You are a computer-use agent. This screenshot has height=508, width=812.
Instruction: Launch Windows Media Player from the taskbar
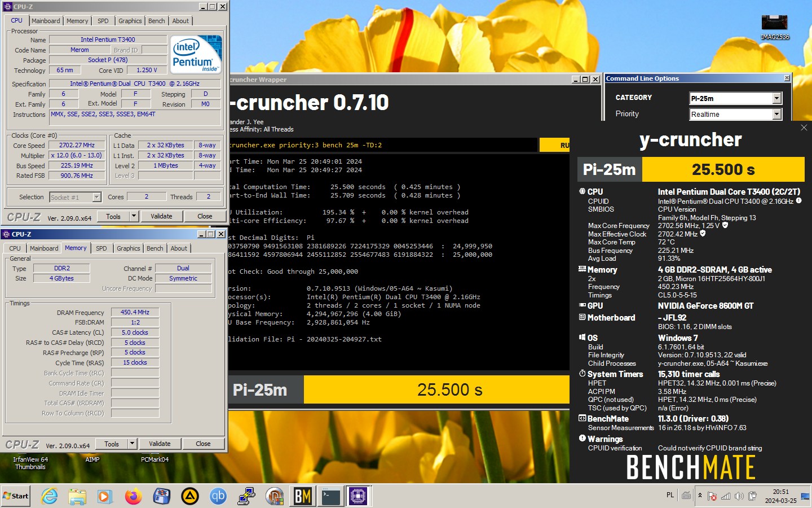[x=105, y=496]
